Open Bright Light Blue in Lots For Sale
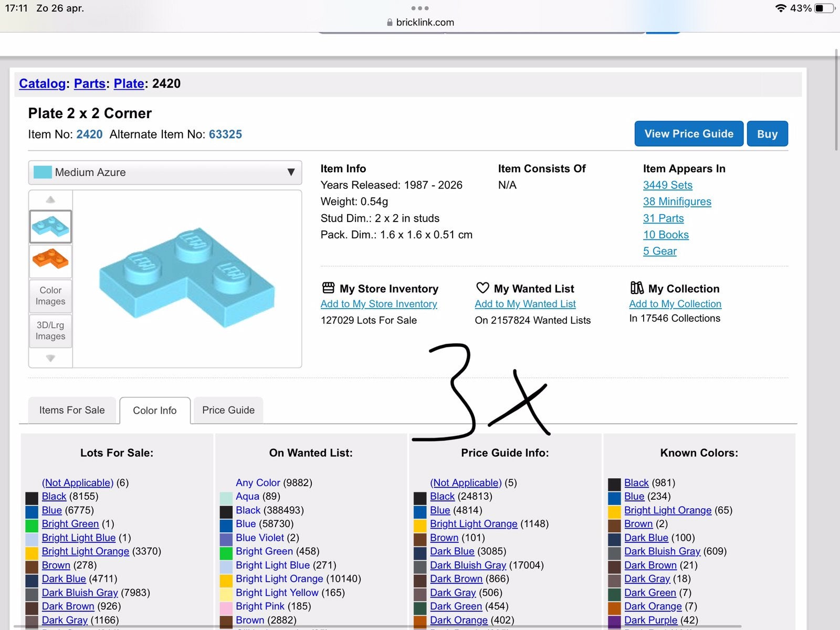This screenshot has width=840, height=630. (x=79, y=538)
